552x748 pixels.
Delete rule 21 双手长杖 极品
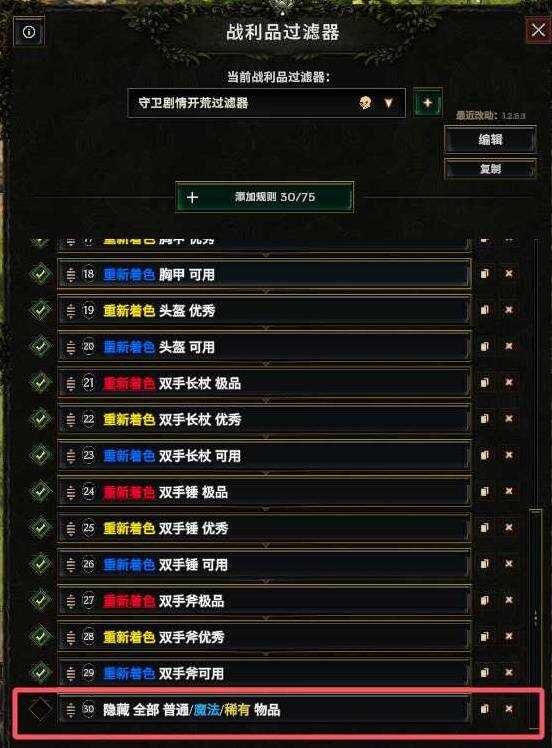(x=509, y=383)
